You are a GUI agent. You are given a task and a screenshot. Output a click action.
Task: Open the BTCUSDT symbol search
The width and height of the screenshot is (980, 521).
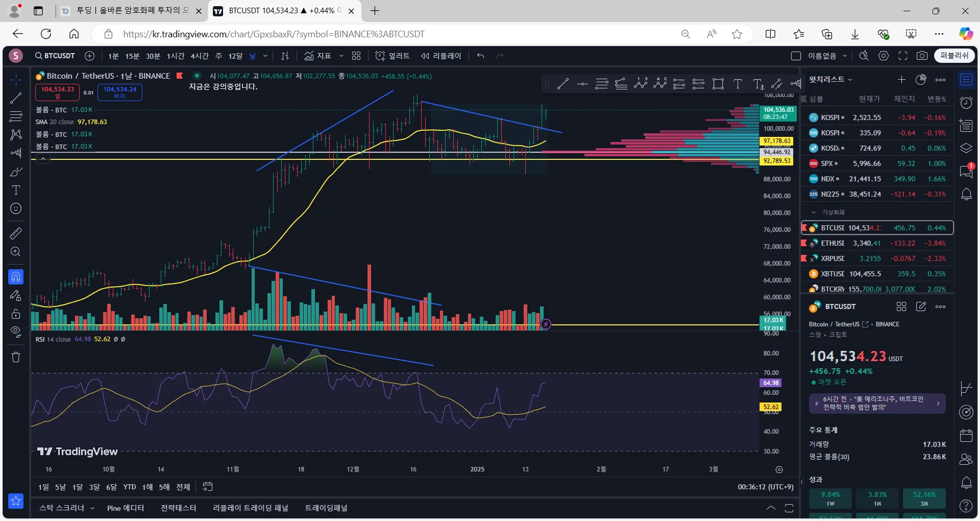point(55,56)
